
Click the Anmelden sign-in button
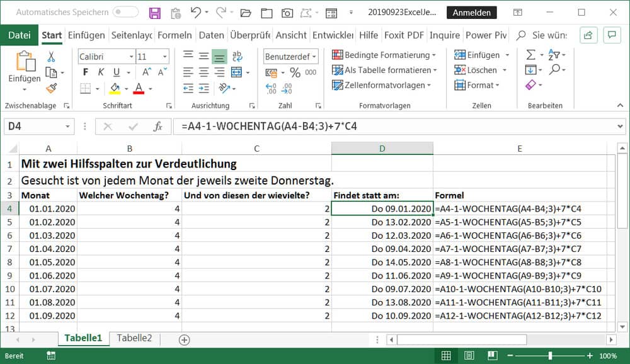coord(471,13)
